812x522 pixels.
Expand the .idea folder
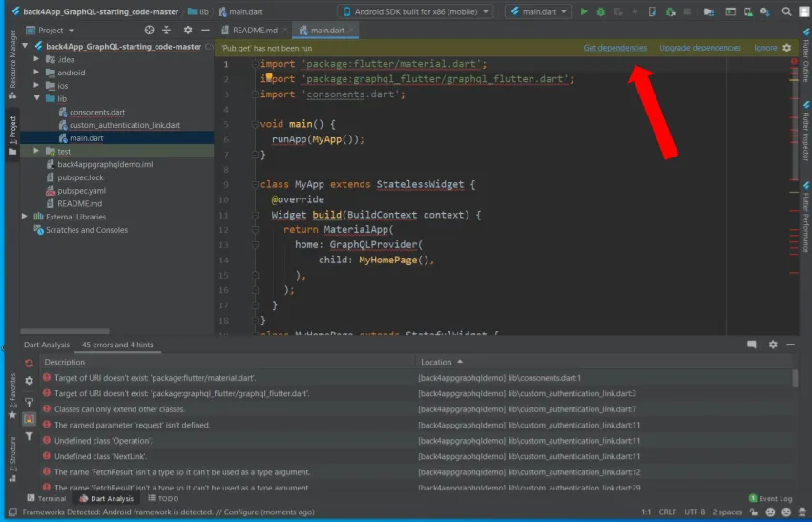(36, 59)
